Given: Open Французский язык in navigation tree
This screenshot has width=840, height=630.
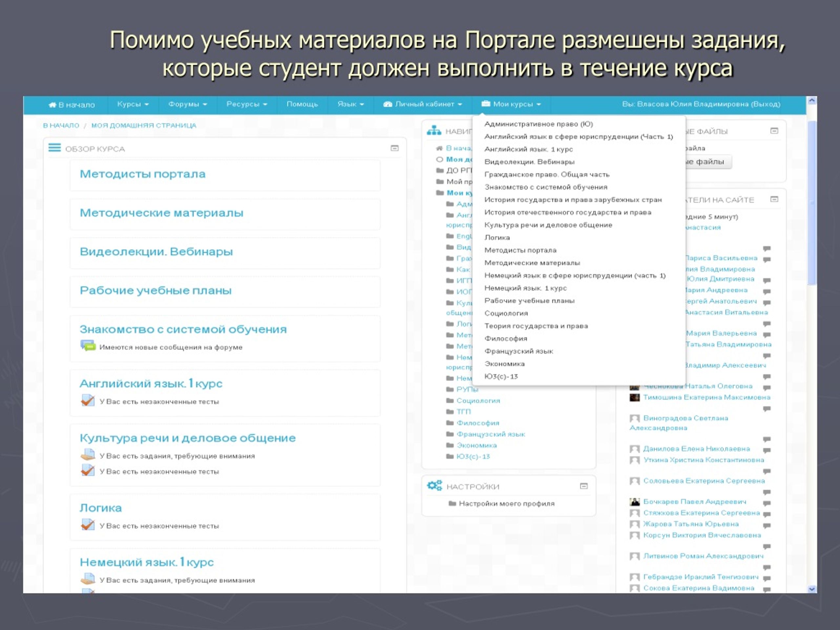Looking at the screenshot, I should 491,434.
